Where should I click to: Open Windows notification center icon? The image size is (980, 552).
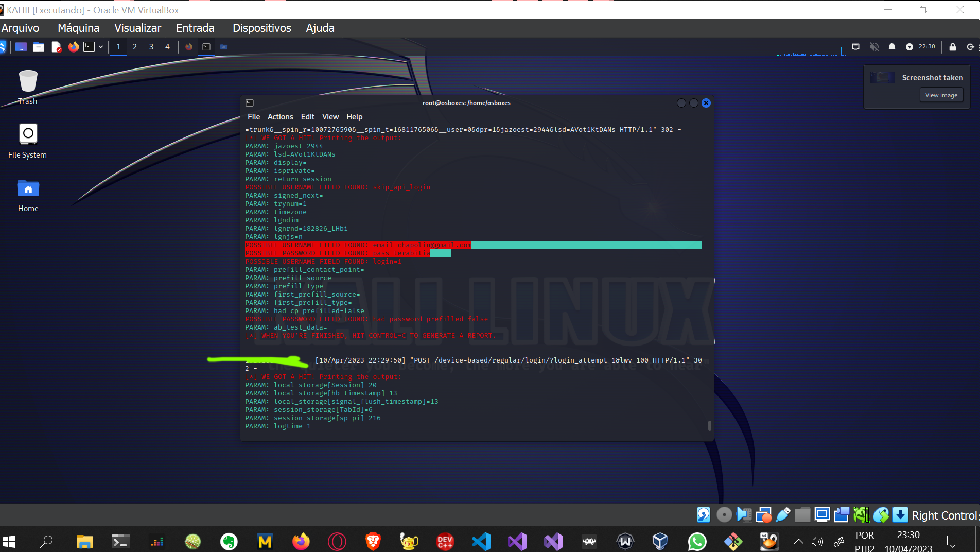pyautogui.click(x=953, y=541)
